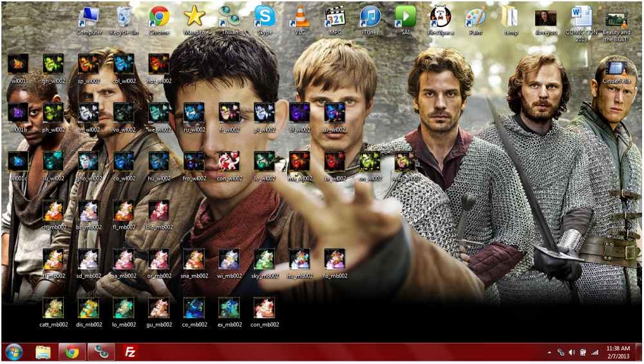Image resolution: width=644 pixels, height=364 pixels.
Task: Select the fro_wl002 file
Action: [194, 166]
